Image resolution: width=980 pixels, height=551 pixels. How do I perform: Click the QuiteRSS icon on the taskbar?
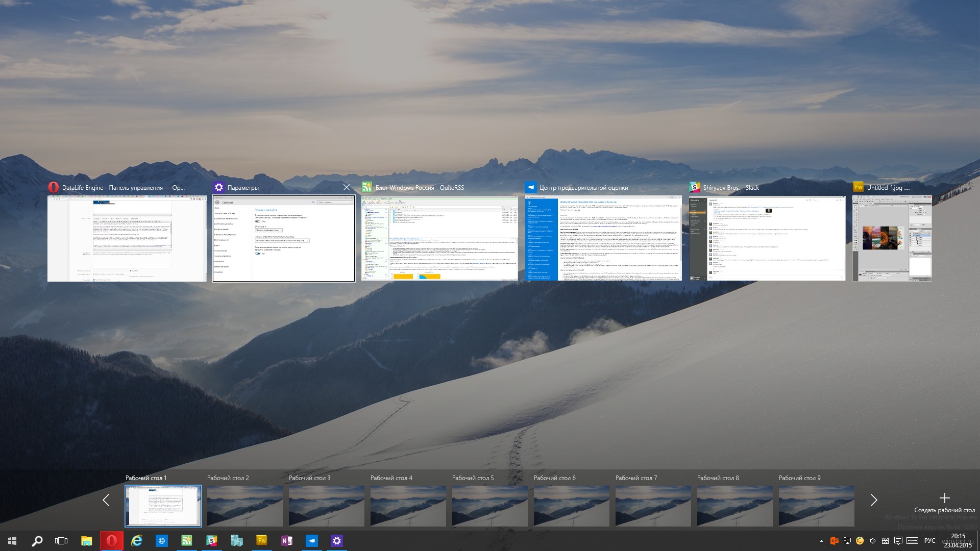pyautogui.click(x=186, y=541)
